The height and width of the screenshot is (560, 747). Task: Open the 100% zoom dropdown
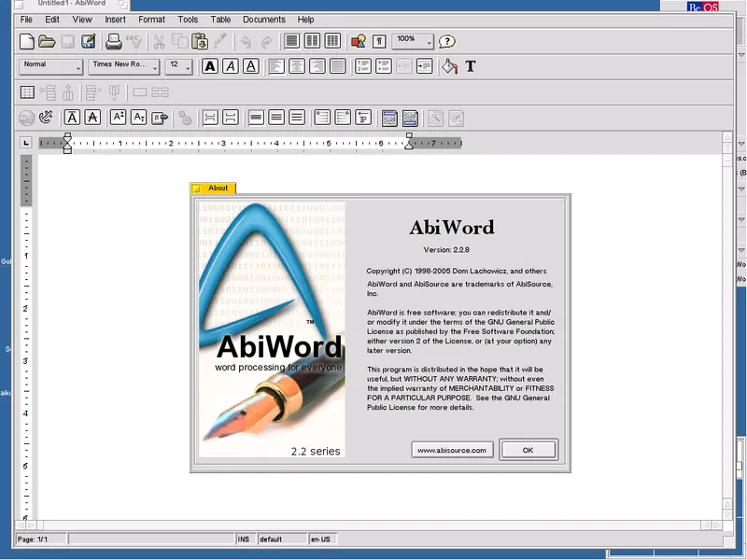pyautogui.click(x=413, y=41)
